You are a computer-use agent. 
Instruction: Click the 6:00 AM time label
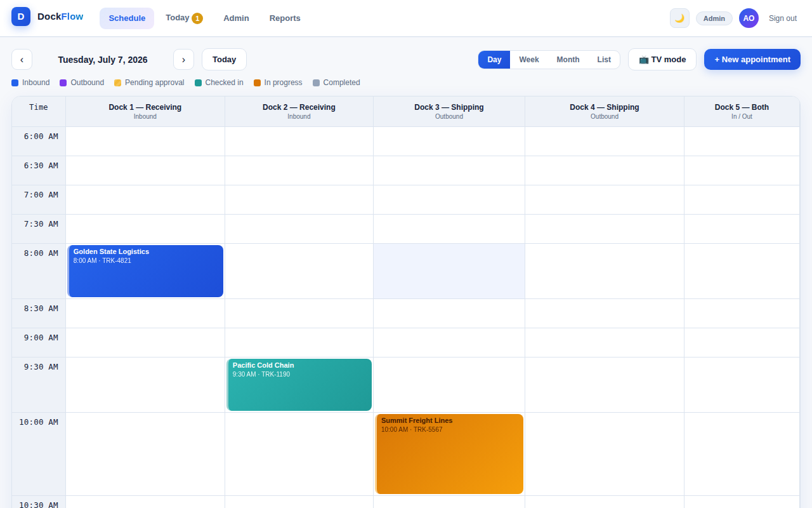pyautogui.click(x=41, y=137)
